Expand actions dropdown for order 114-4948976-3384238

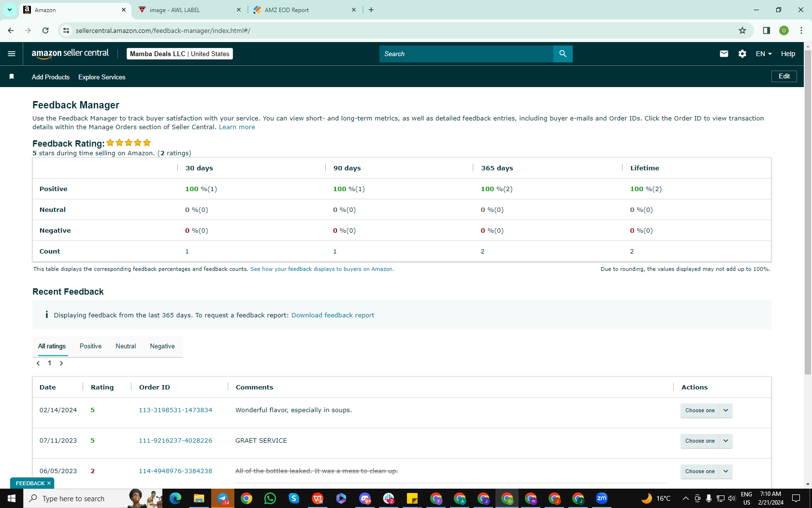point(725,471)
